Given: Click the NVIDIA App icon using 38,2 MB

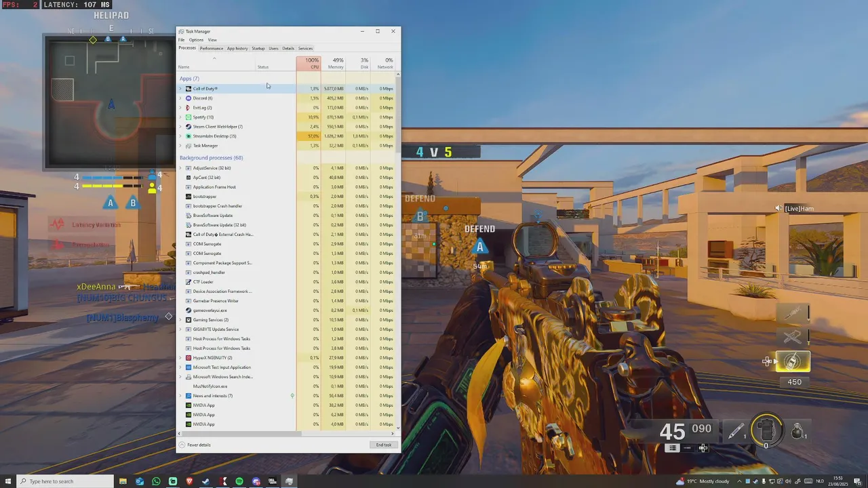Looking at the screenshot, I should (189, 405).
